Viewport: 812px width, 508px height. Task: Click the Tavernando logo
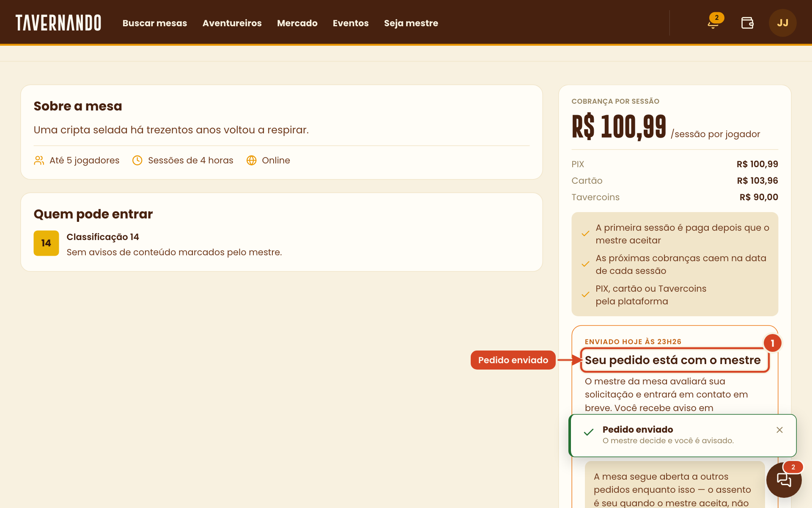[58, 23]
